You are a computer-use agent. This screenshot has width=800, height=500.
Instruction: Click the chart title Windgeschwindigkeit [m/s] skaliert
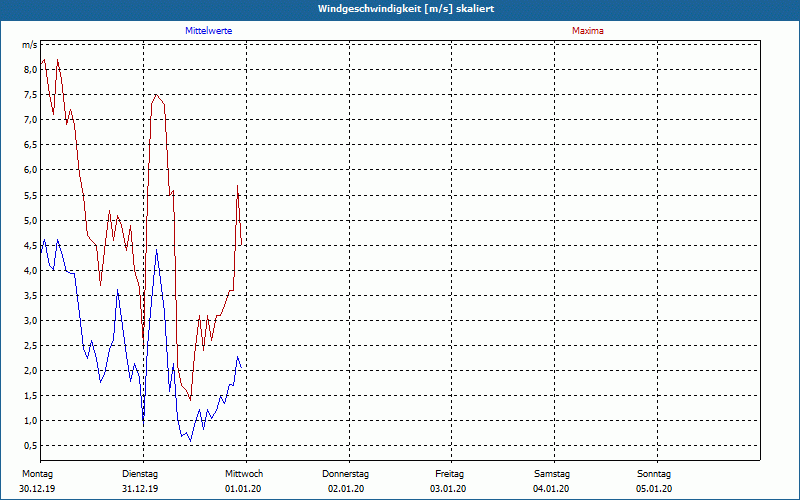coord(406,9)
